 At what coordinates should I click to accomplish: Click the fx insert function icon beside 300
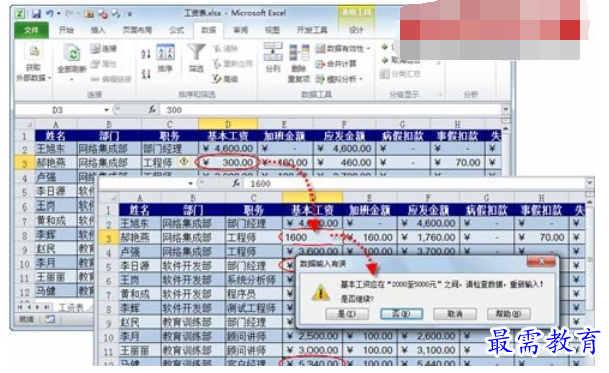[x=152, y=110]
